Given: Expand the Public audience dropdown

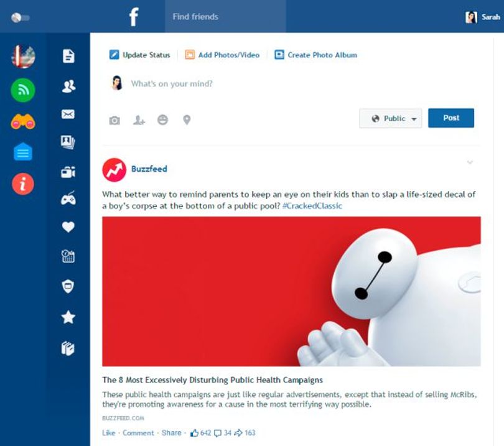Looking at the screenshot, I should pos(391,118).
